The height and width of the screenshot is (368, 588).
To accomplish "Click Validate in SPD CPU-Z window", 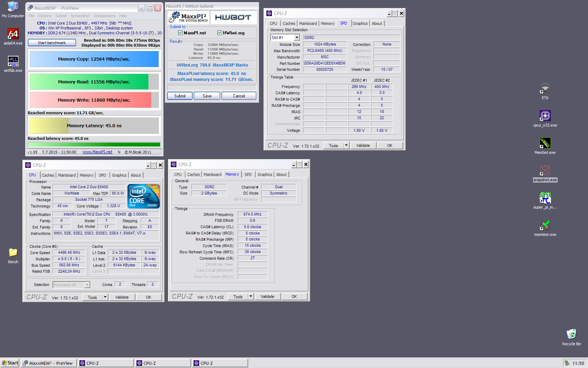I will point(363,145).
